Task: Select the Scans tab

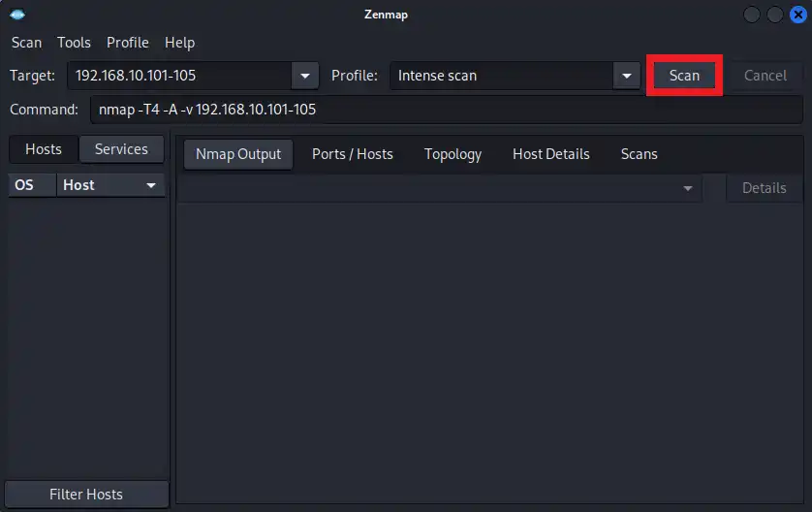Action: pos(639,154)
